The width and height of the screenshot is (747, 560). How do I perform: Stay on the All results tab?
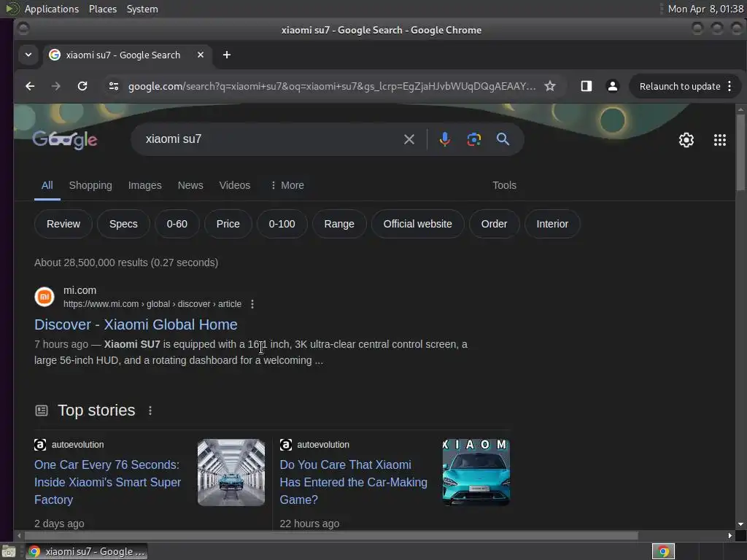pos(47,185)
